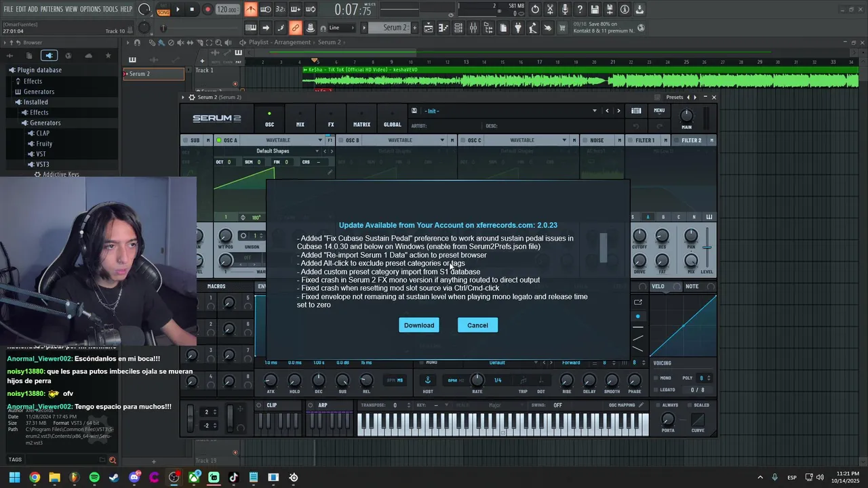The image size is (868, 488).
Task: Open the TOOLS menu
Action: coord(111,9)
